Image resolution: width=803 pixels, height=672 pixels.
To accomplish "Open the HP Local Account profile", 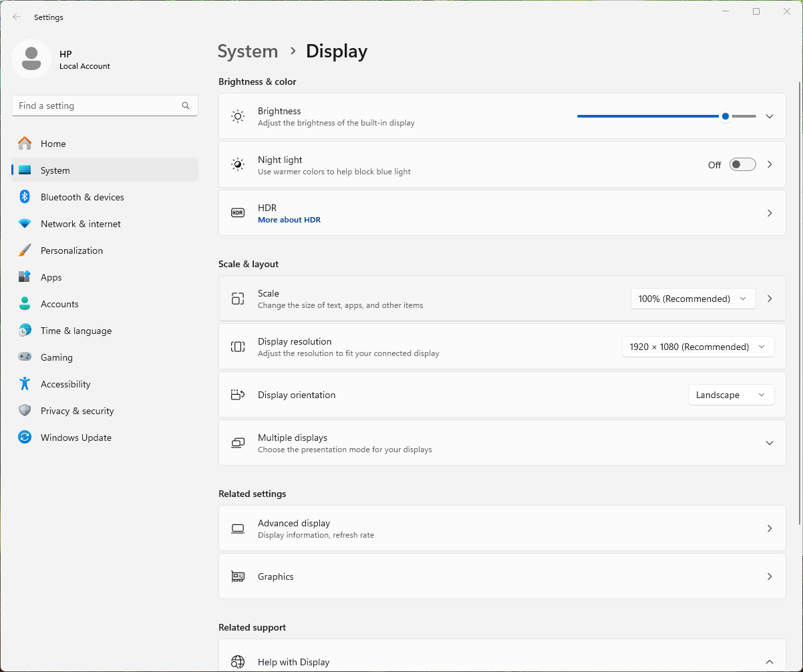I will pyautogui.click(x=61, y=59).
